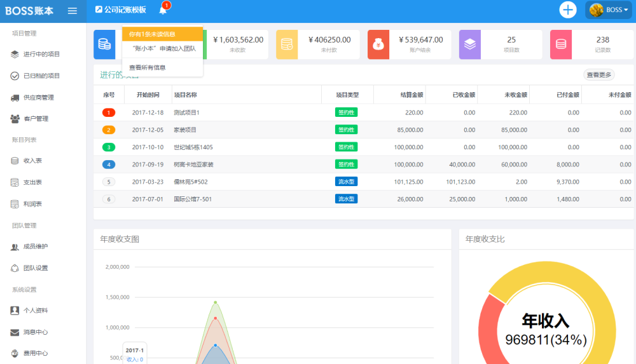
Task: Toggle the hamburger sidebar menu
Action: point(73,11)
